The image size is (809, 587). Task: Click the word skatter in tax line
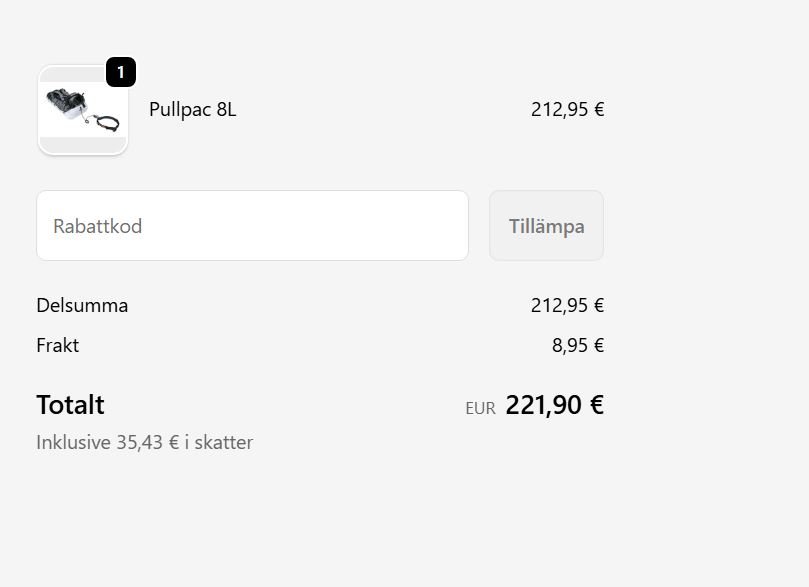(x=224, y=442)
